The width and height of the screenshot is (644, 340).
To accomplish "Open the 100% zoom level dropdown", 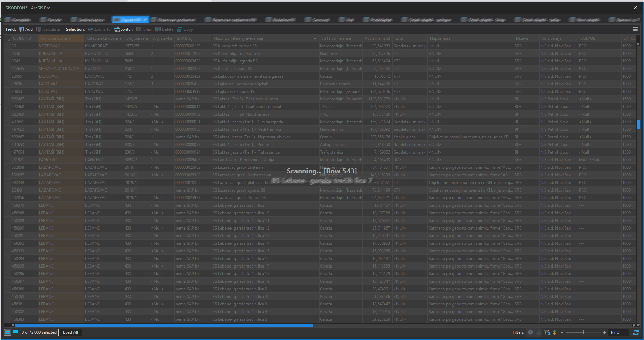I will 626,332.
